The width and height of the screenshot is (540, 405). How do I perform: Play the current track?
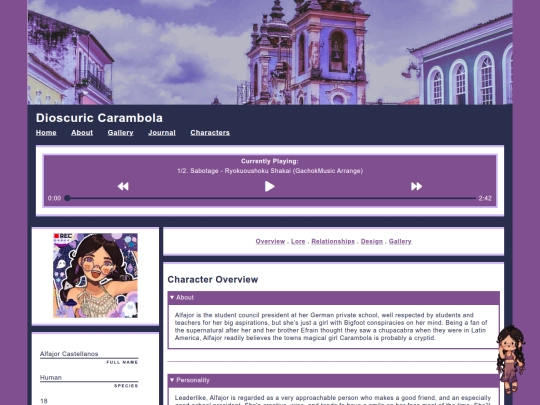coord(270,186)
